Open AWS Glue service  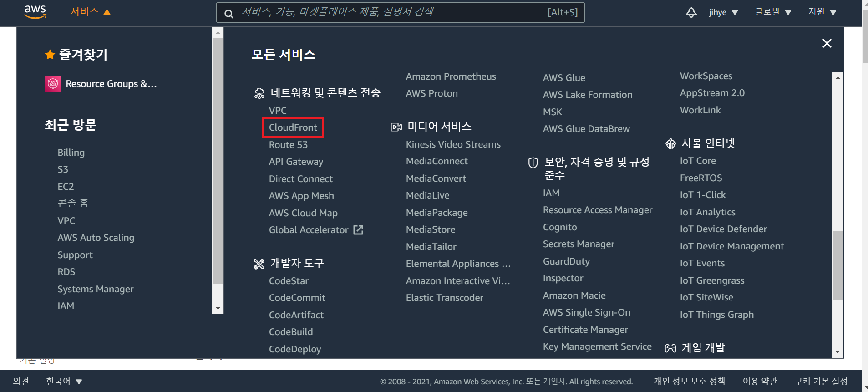click(564, 78)
